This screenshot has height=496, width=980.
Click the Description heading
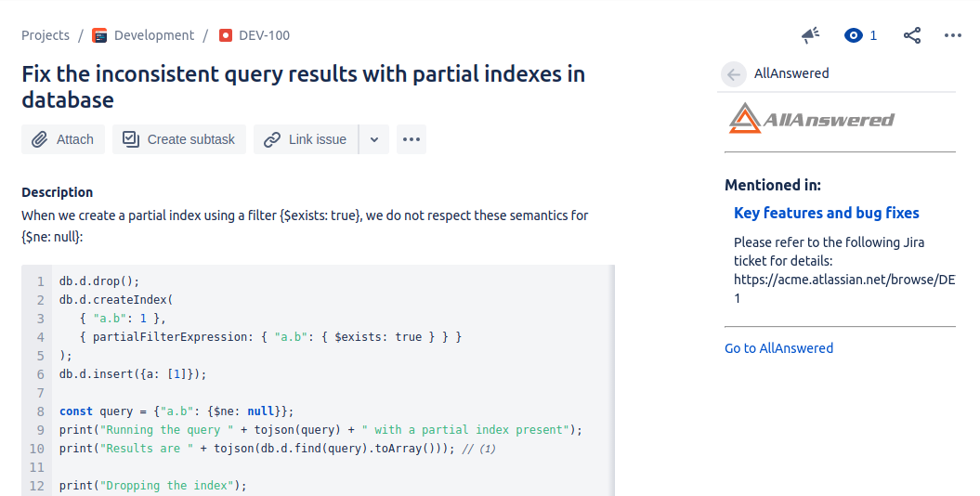pos(58,192)
